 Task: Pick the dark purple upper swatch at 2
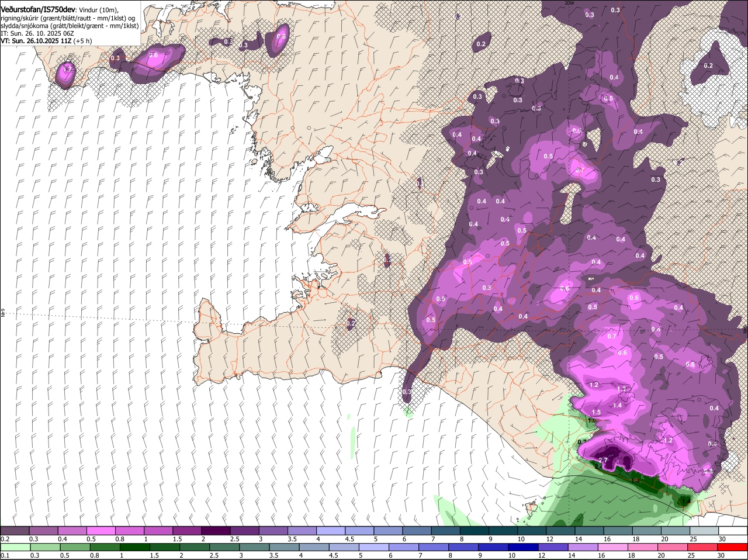(x=216, y=530)
